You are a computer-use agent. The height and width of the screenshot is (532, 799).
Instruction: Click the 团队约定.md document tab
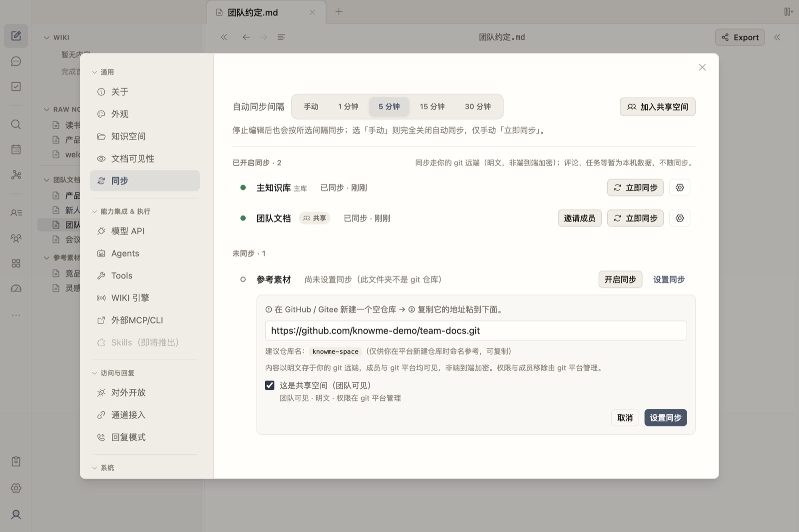[266, 12]
